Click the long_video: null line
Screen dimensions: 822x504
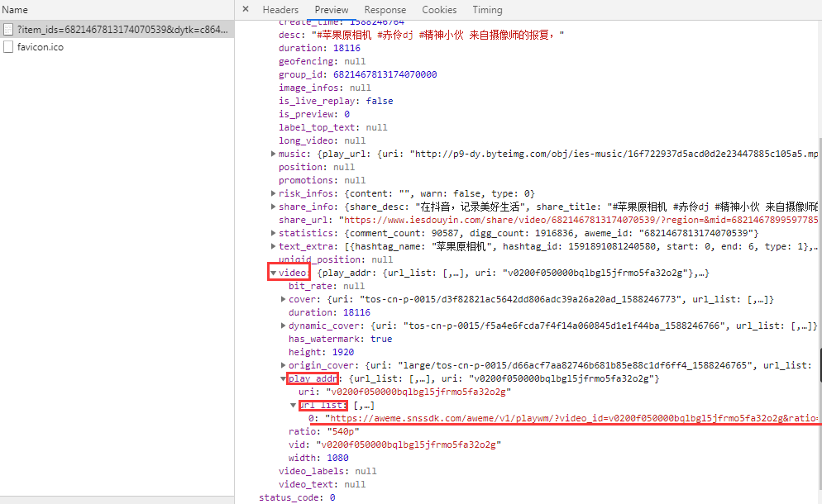[x=322, y=140]
